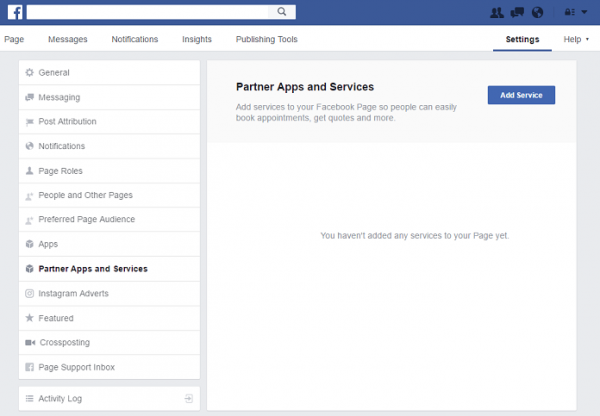The width and height of the screenshot is (600, 416).
Task: Click the People and Other Pages icon
Action: point(29,196)
